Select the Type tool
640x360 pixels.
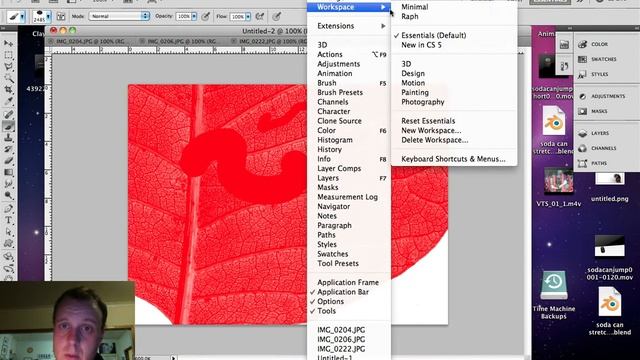[8, 221]
